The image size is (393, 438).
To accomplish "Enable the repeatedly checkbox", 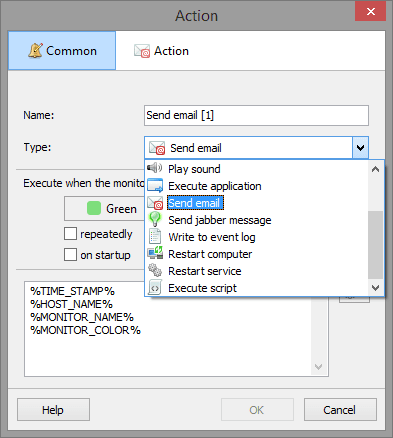I will [70, 234].
